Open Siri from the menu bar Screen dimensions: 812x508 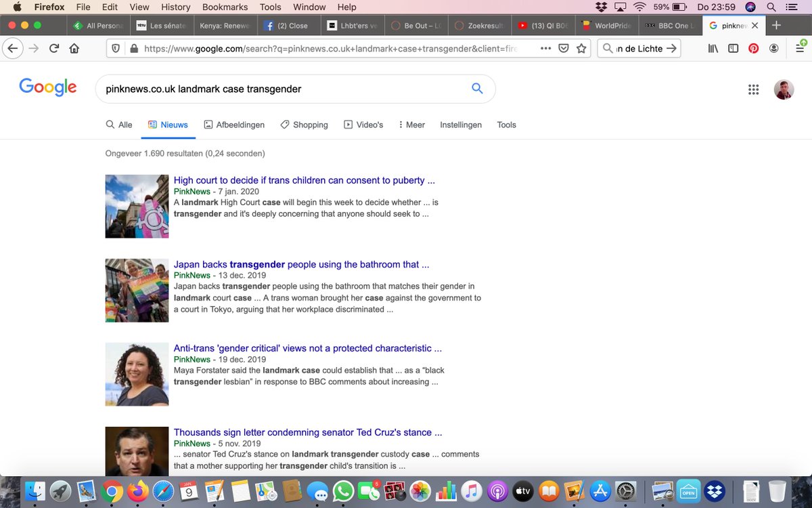[750, 7]
